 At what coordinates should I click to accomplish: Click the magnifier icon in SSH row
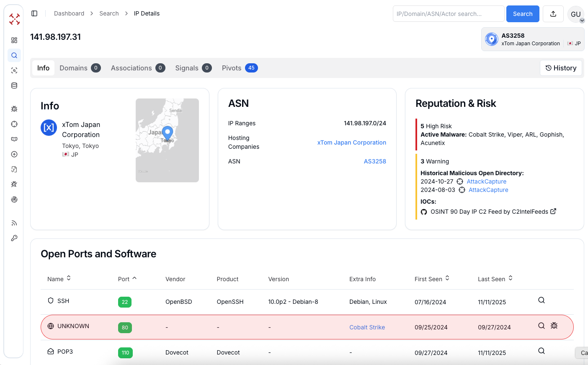point(541,300)
